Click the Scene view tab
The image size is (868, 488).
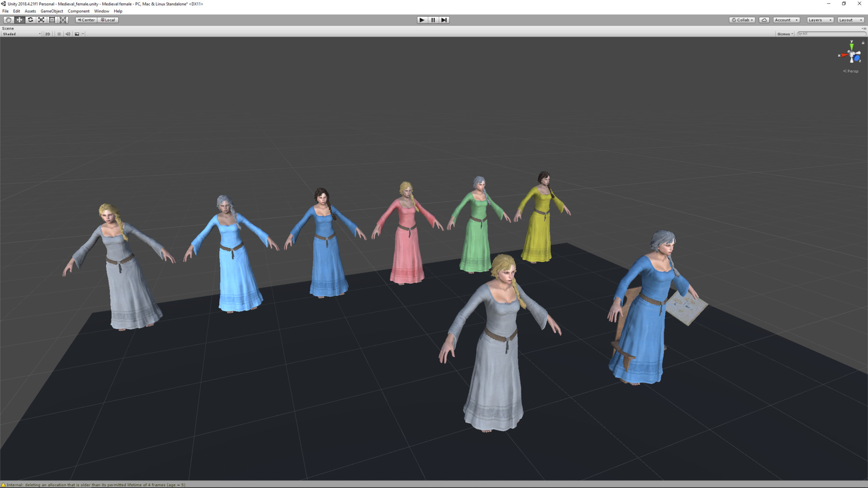(x=8, y=28)
